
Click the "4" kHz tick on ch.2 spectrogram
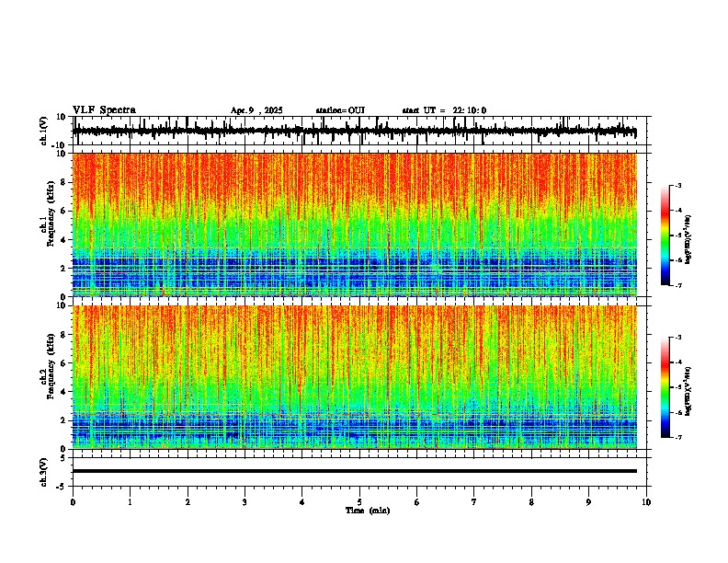point(63,392)
